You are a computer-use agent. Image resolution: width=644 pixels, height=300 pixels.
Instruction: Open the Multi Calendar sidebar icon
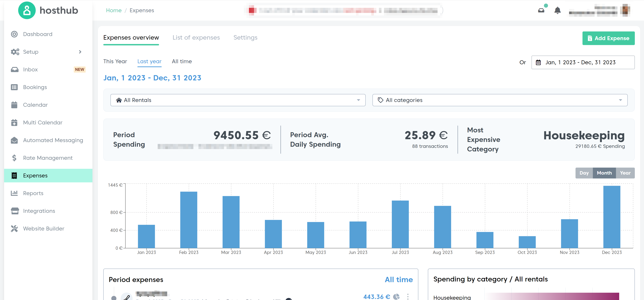[x=14, y=123]
